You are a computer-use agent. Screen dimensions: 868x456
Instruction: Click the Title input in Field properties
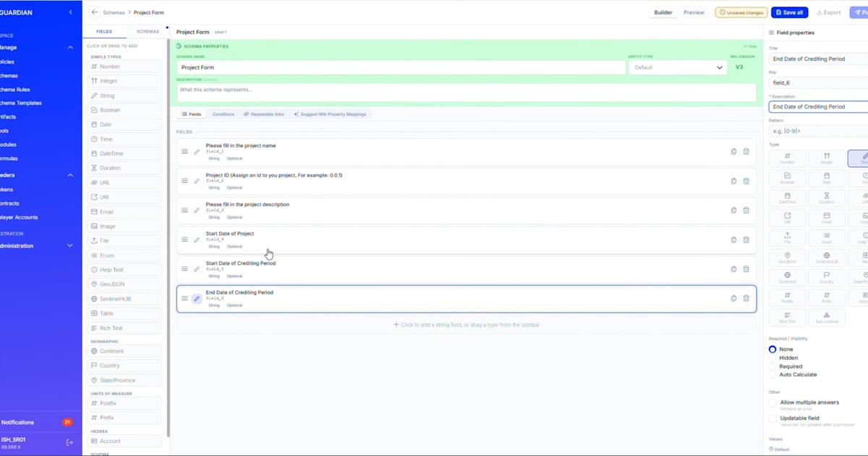coord(819,59)
